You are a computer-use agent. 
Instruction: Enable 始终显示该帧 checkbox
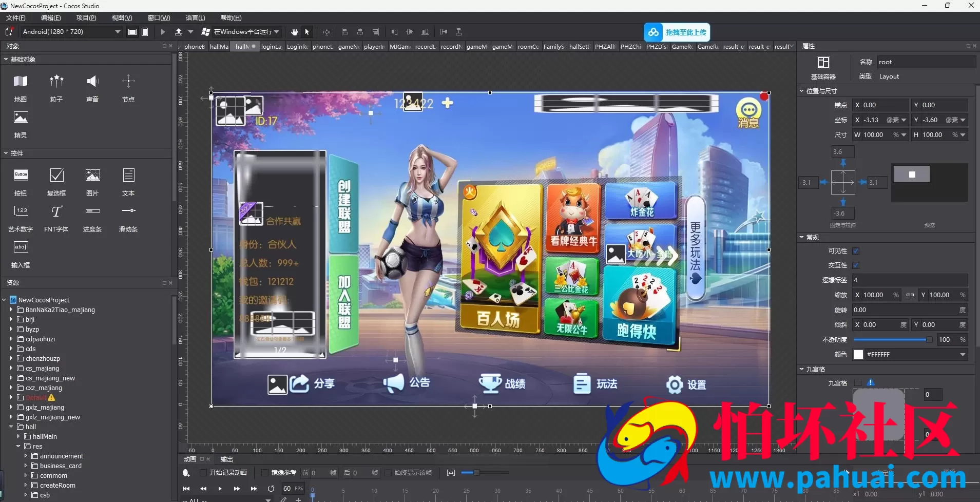click(388, 473)
